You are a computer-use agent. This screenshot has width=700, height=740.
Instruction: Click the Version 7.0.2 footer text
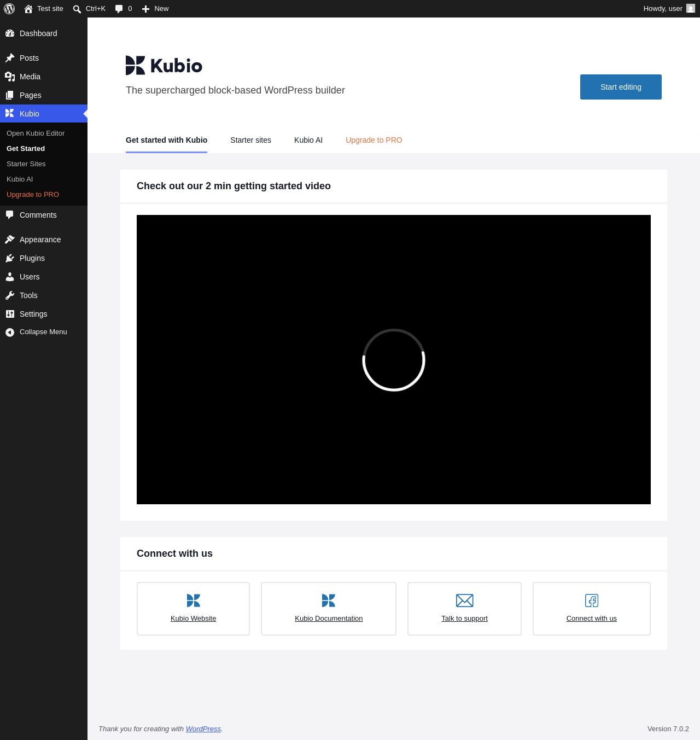pyautogui.click(x=668, y=729)
